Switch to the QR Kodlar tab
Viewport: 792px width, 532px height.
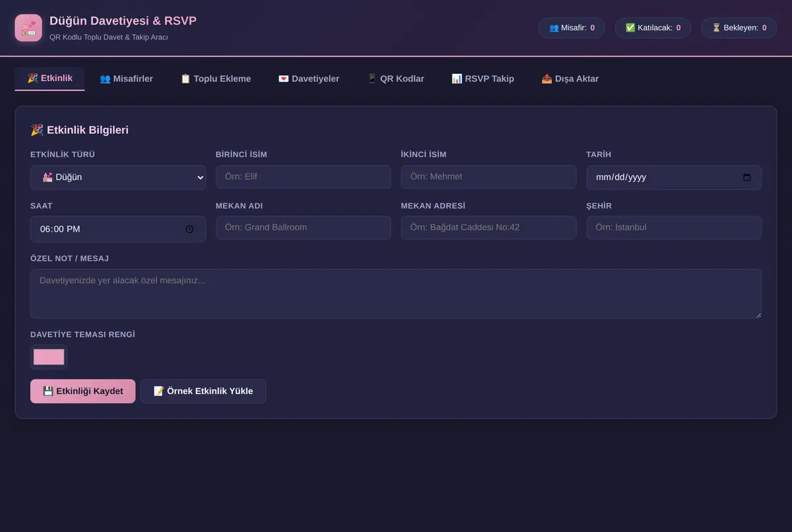click(x=395, y=79)
